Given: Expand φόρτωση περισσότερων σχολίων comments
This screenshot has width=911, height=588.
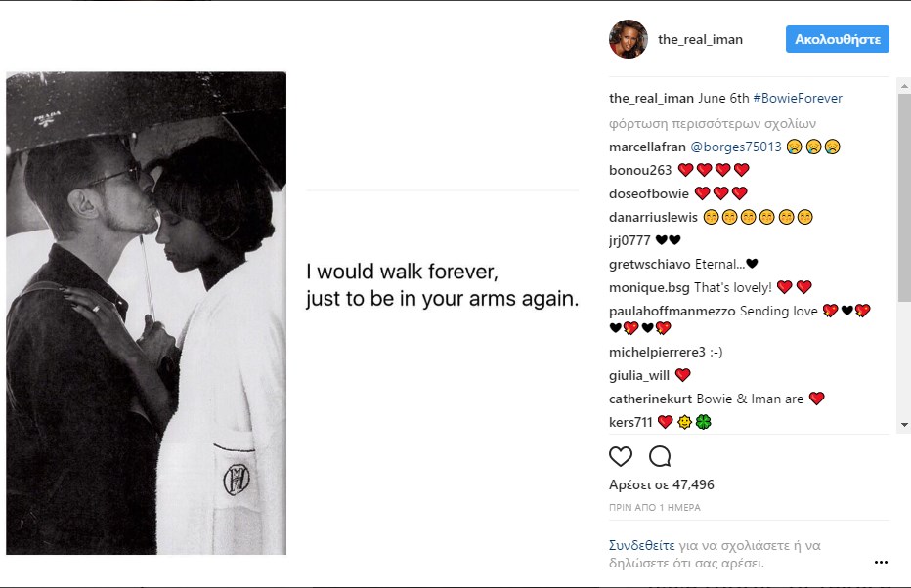Looking at the screenshot, I should (712, 124).
